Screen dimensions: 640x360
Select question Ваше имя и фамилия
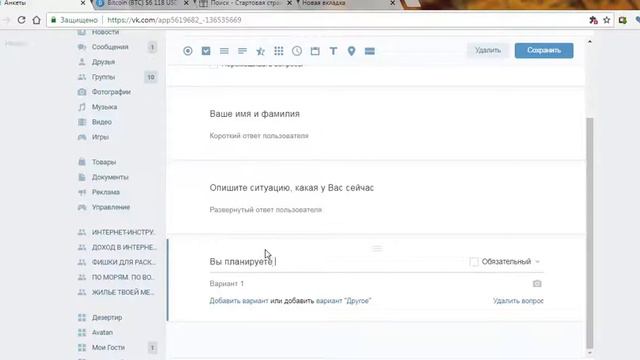point(254,114)
